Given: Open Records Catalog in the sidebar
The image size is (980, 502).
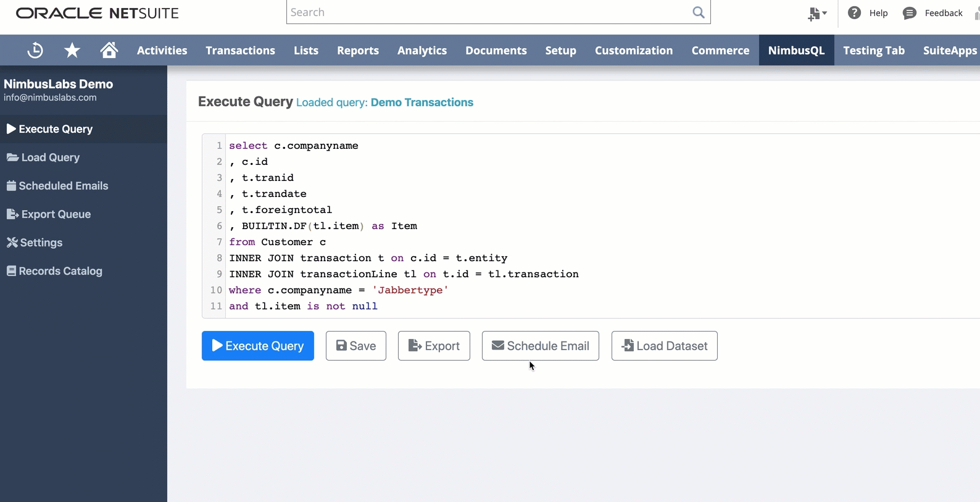Looking at the screenshot, I should tap(83, 271).
